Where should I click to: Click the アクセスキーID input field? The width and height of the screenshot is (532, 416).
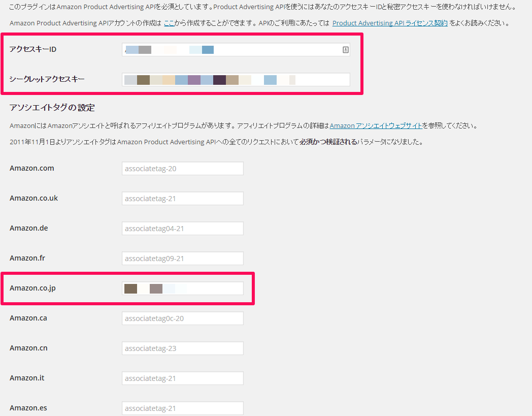(236, 50)
